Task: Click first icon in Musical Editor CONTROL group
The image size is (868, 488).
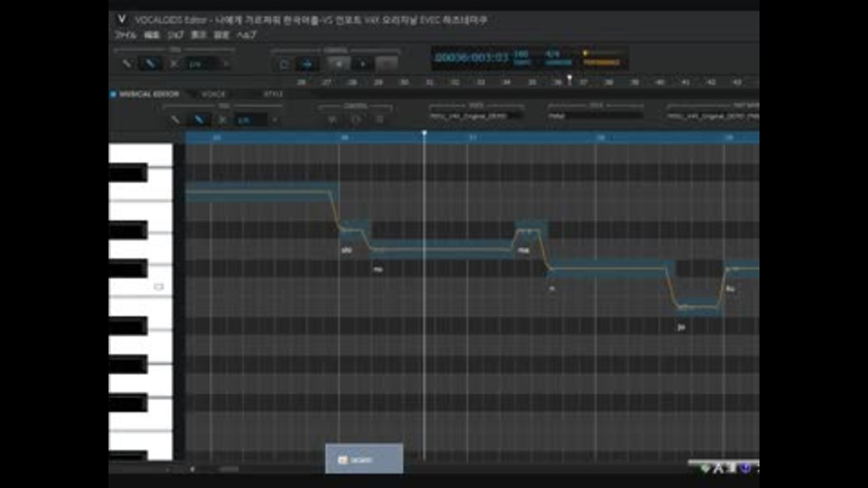Action: coord(332,119)
